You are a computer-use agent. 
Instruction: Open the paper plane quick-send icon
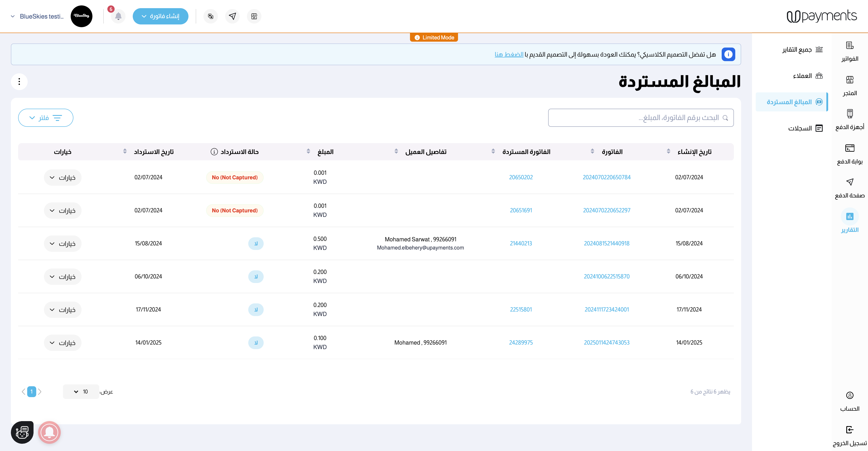(232, 16)
